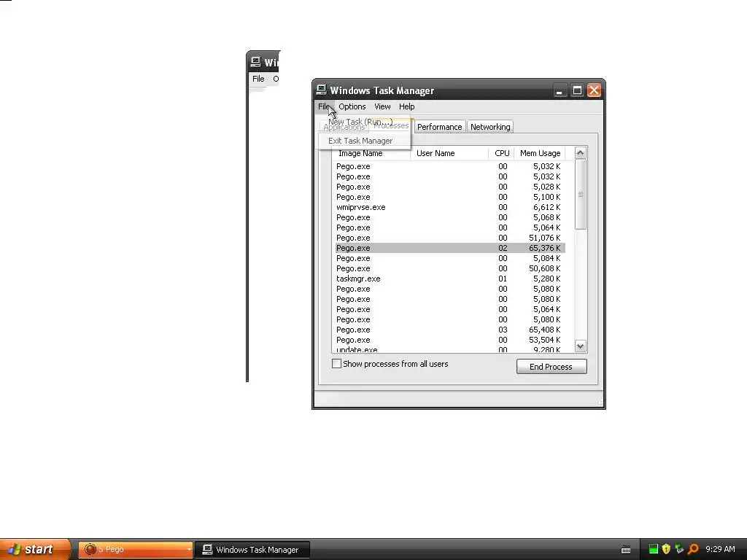Click the on-screen keyboard taskbar icon
The width and height of the screenshot is (747, 560).
pyautogui.click(x=626, y=550)
